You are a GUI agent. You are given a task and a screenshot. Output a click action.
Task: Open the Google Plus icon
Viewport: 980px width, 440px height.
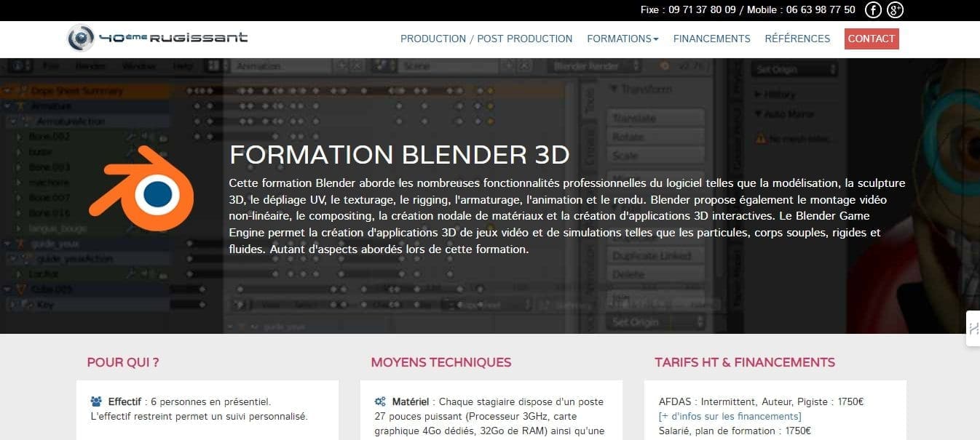point(895,10)
